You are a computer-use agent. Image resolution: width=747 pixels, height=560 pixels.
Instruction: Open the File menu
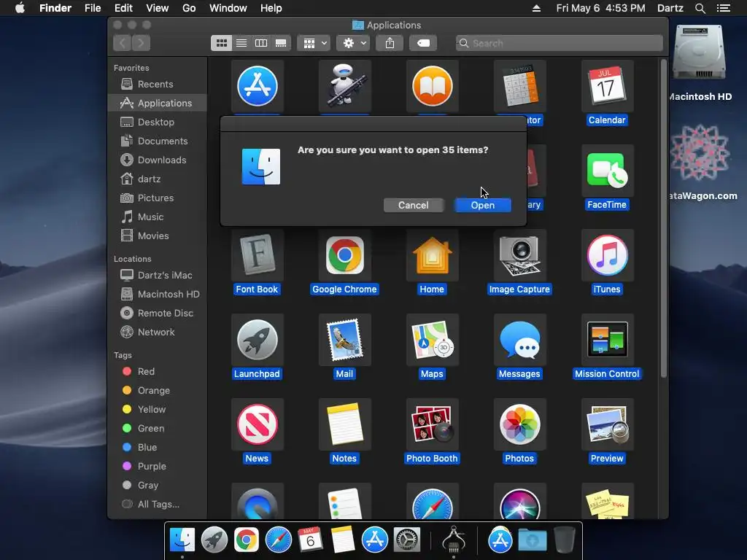click(93, 8)
